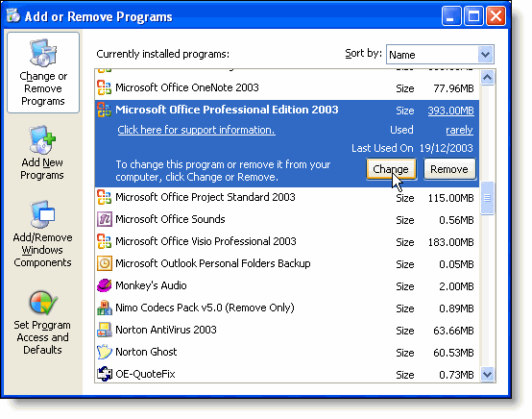
Task: Click the 183.00MB size value
Action: 450,242
